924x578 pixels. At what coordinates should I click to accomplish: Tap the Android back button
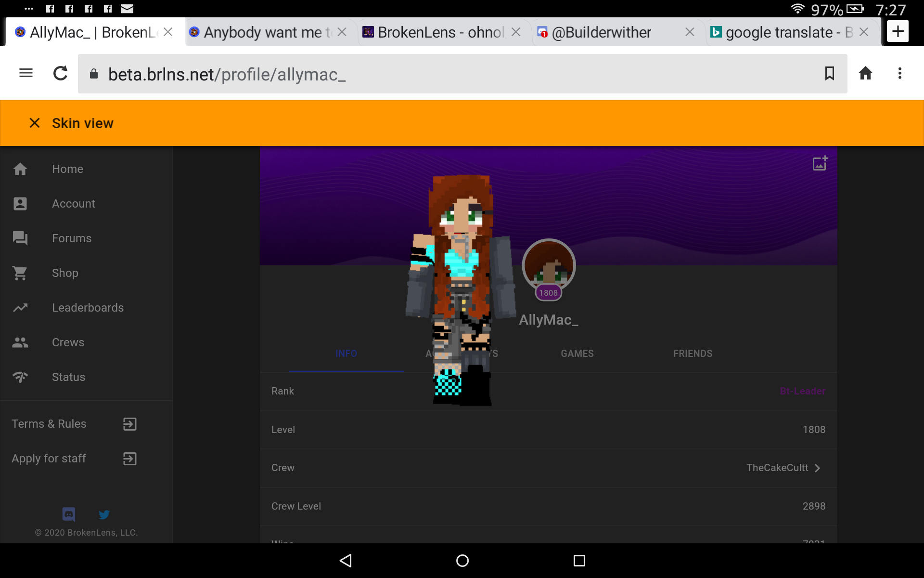pos(346,561)
